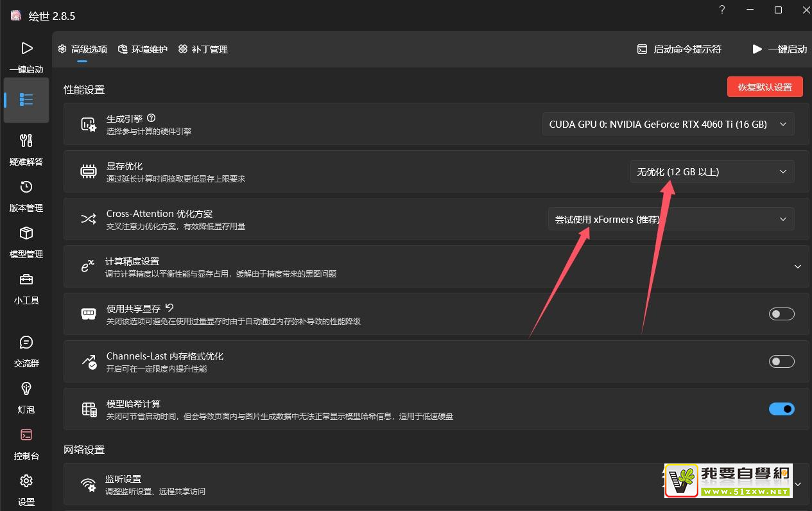
Task: Open the 生成引擎 GPU dropdown
Action: pyautogui.click(x=668, y=125)
